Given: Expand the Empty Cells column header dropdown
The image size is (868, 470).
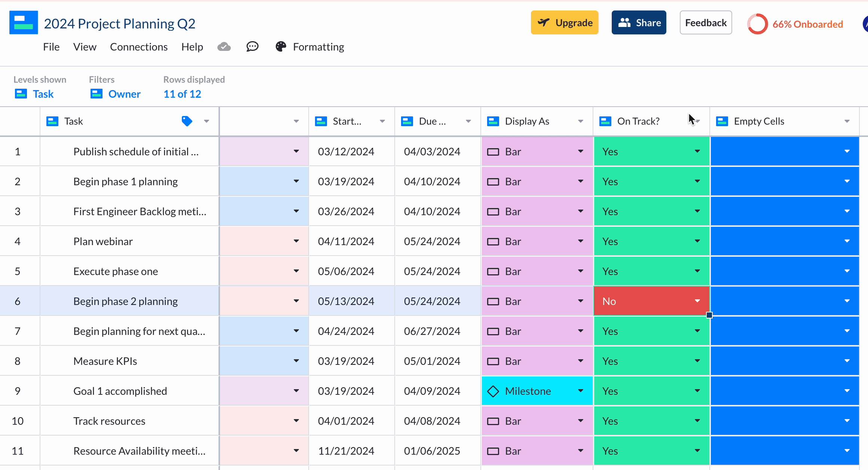Looking at the screenshot, I should 847,121.
